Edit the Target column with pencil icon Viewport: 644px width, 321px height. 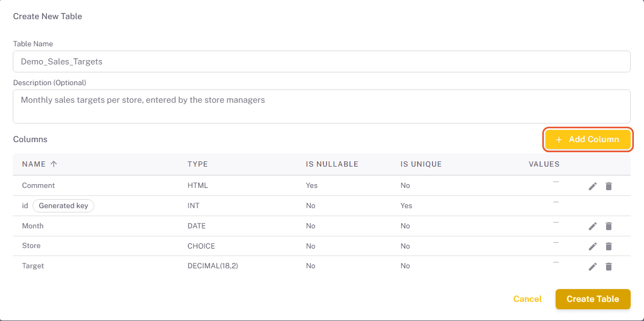593,266
